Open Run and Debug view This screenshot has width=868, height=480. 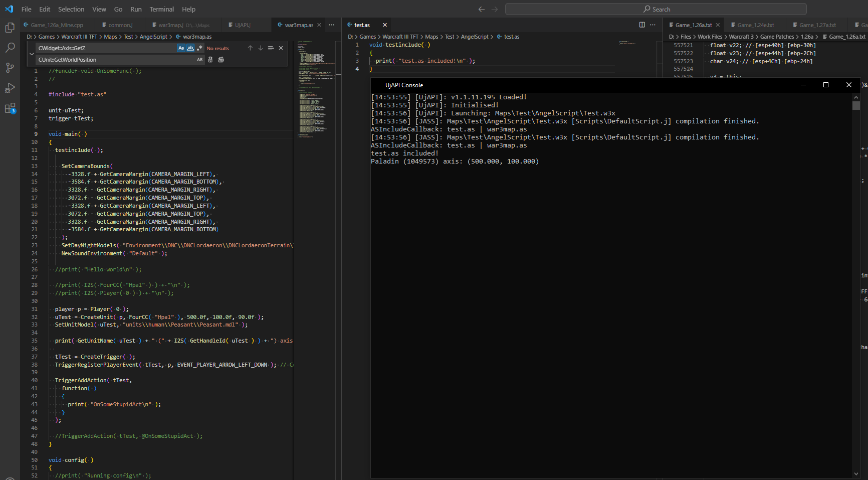pyautogui.click(x=10, y=88)
